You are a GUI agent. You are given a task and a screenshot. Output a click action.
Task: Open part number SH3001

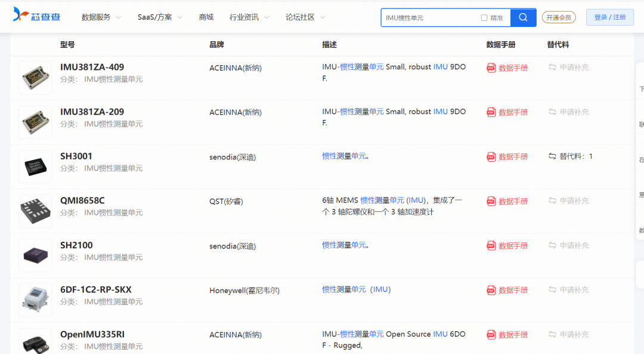[76, 156]
